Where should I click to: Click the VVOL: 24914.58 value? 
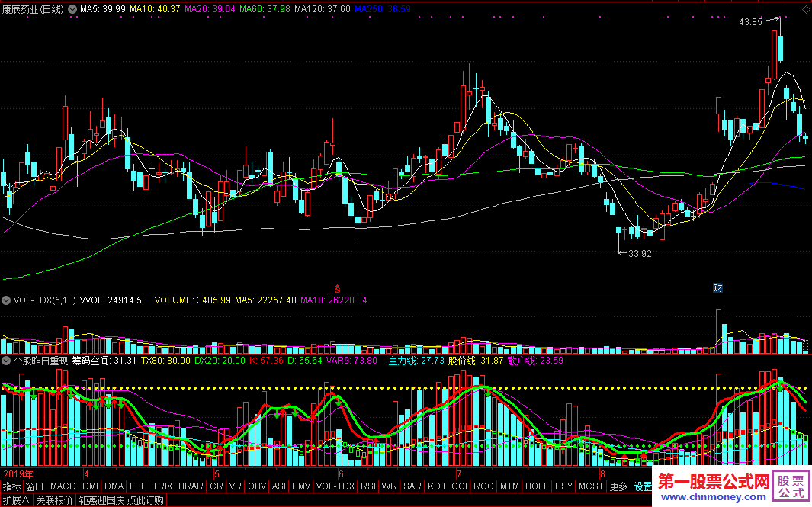114,300
